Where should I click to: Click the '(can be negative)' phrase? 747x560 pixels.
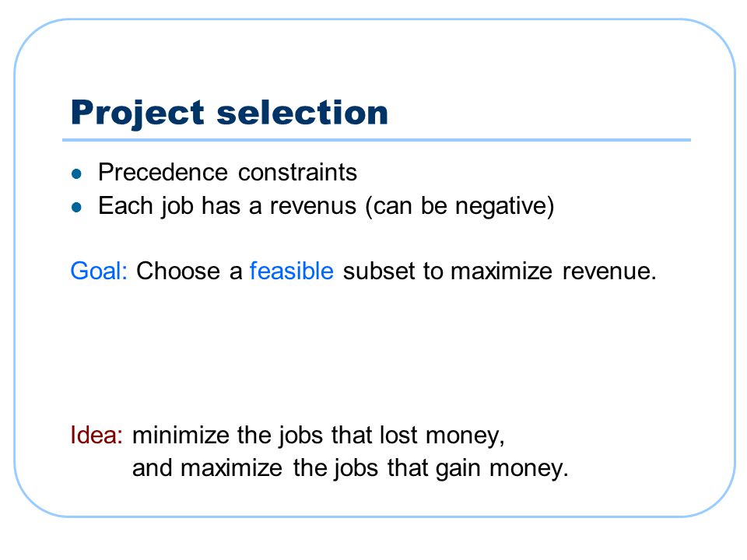pyautogui.click(x=460, y=206)
